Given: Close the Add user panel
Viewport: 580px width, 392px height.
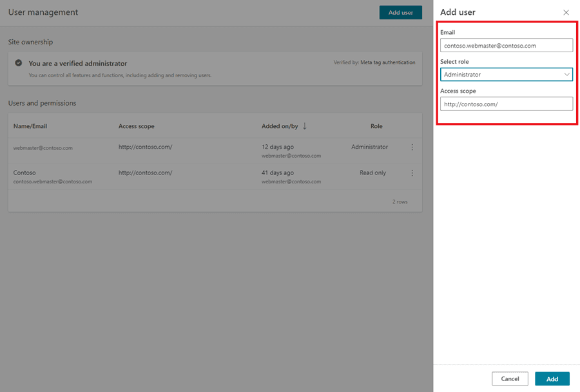Looking at the screenshot, I should point(566,13).
